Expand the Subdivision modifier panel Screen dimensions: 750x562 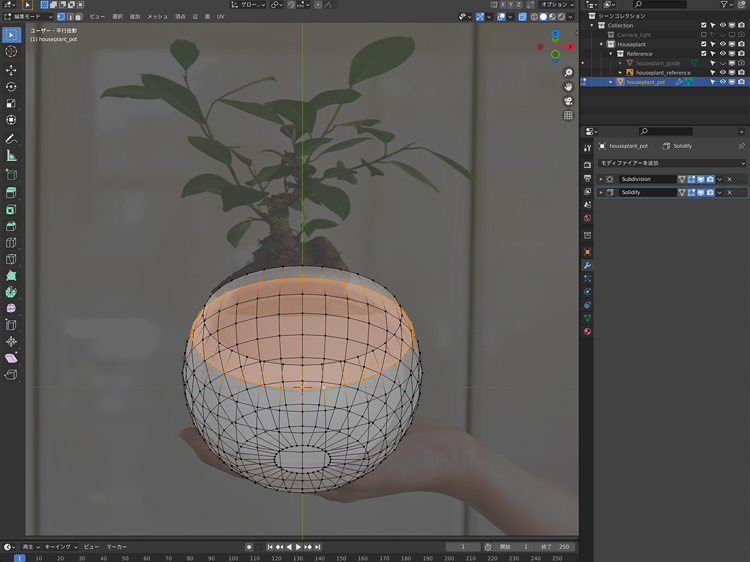click(601, 179)
